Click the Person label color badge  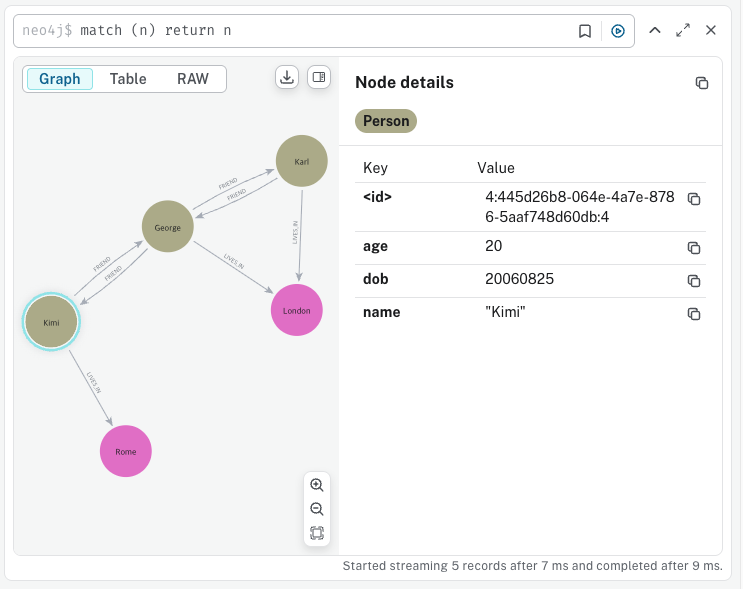pos(386,121)
